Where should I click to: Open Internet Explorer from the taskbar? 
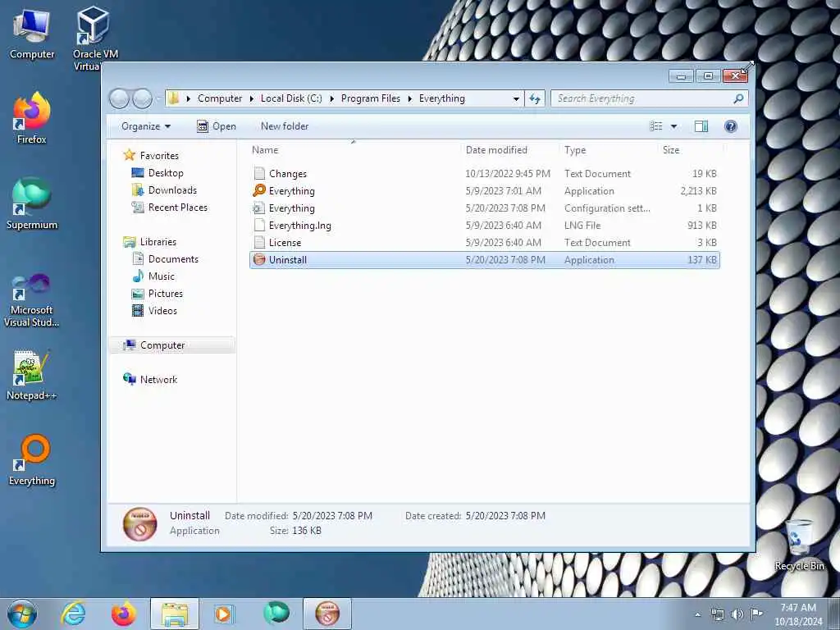coord(73,614)
